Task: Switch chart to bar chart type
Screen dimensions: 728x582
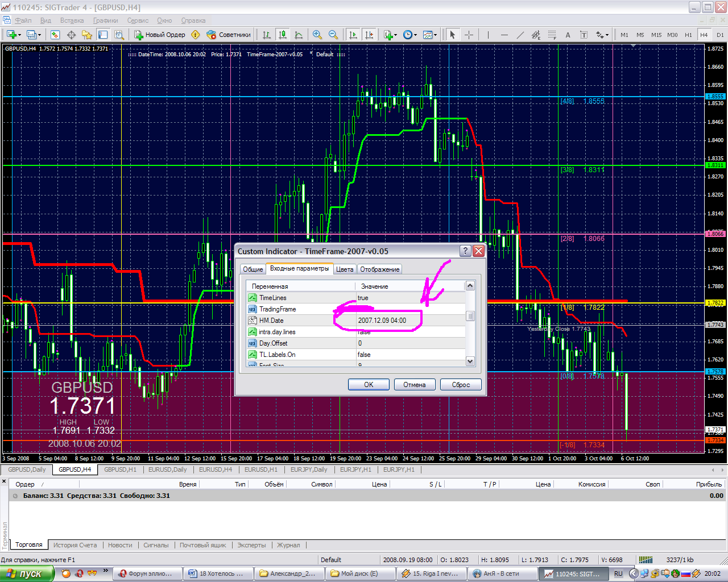Action: (x=266, y=35)
